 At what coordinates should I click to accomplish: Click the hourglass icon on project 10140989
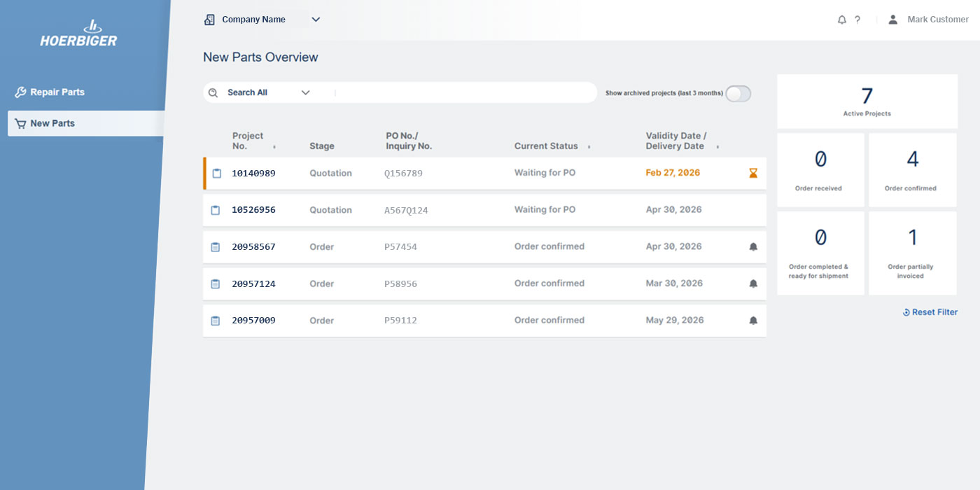pyautogui.click(x=752, y=172)
